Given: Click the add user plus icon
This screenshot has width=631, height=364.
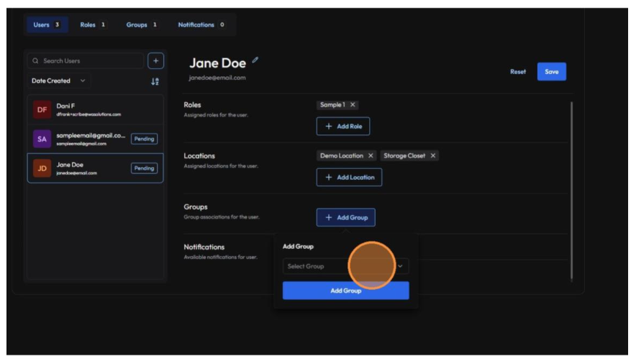Looking at the screenshot, I should [x=155, y=60].
